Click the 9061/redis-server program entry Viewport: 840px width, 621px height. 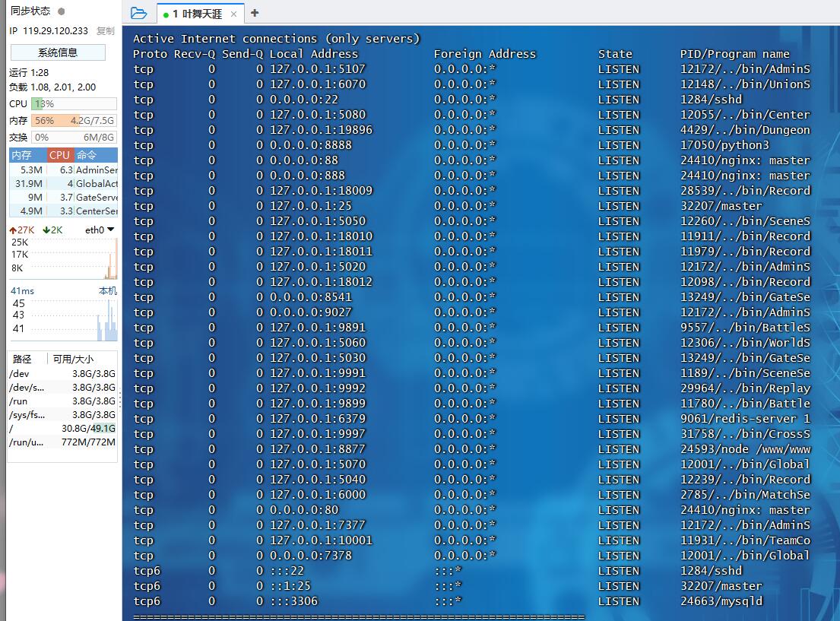(x=745, y=419)
